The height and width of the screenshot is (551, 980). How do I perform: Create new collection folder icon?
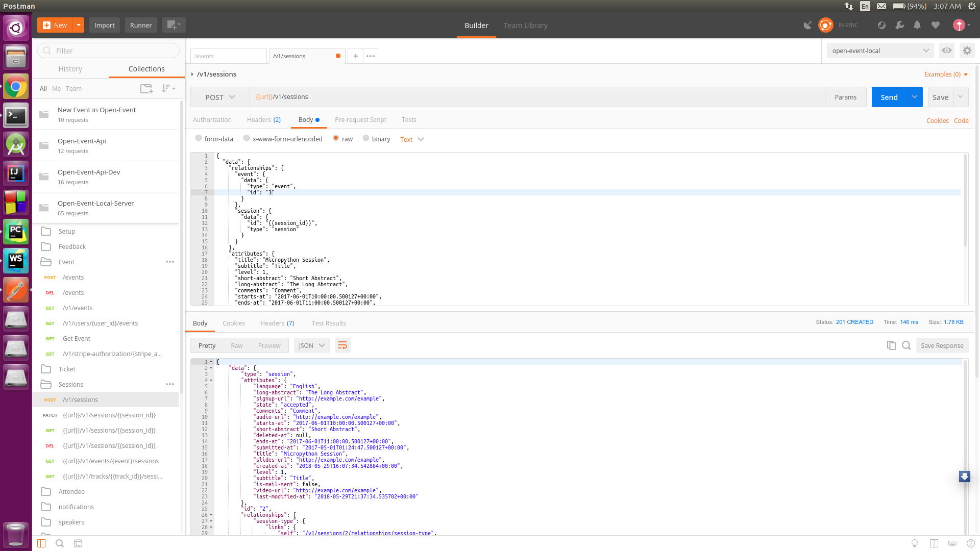point(146,88)
